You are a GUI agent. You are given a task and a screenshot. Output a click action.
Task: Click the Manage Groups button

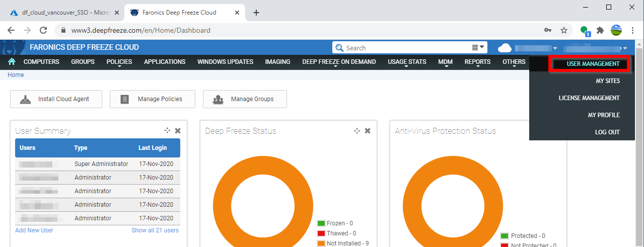[245, 99]
